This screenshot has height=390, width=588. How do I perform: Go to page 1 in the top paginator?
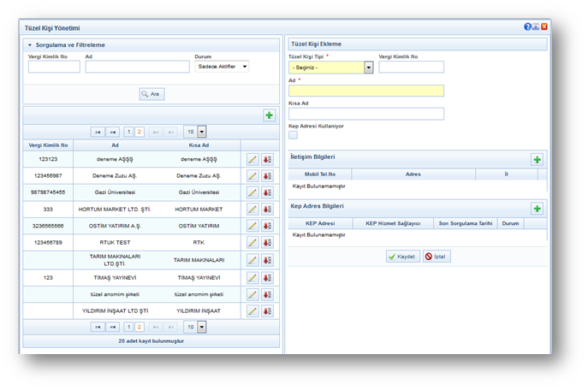point(128,132)
